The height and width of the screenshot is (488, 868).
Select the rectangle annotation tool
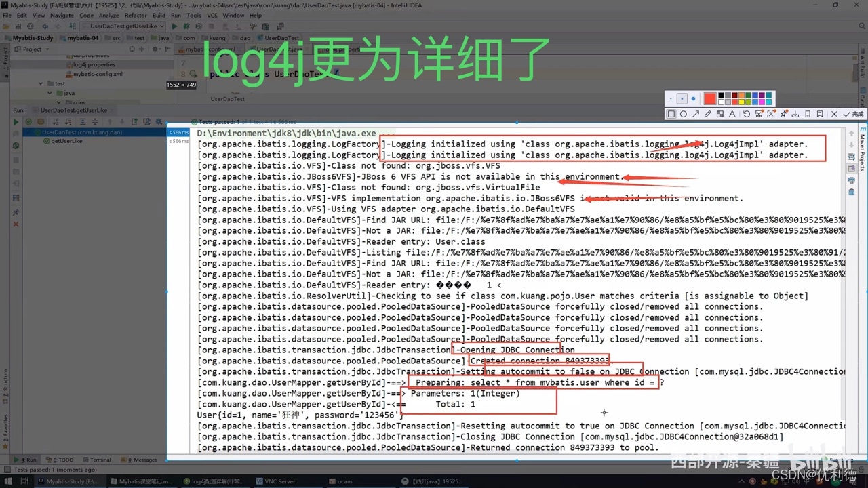(x=671, y=115)
